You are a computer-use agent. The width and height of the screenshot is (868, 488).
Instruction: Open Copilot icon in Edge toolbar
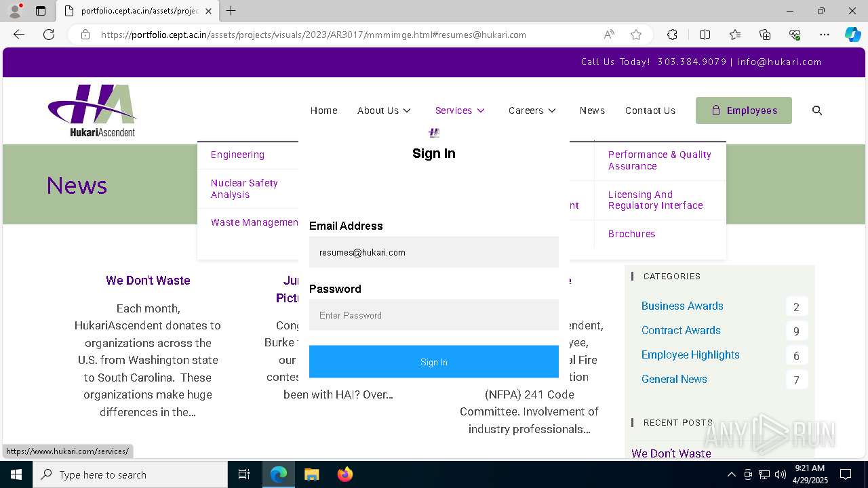852,35
